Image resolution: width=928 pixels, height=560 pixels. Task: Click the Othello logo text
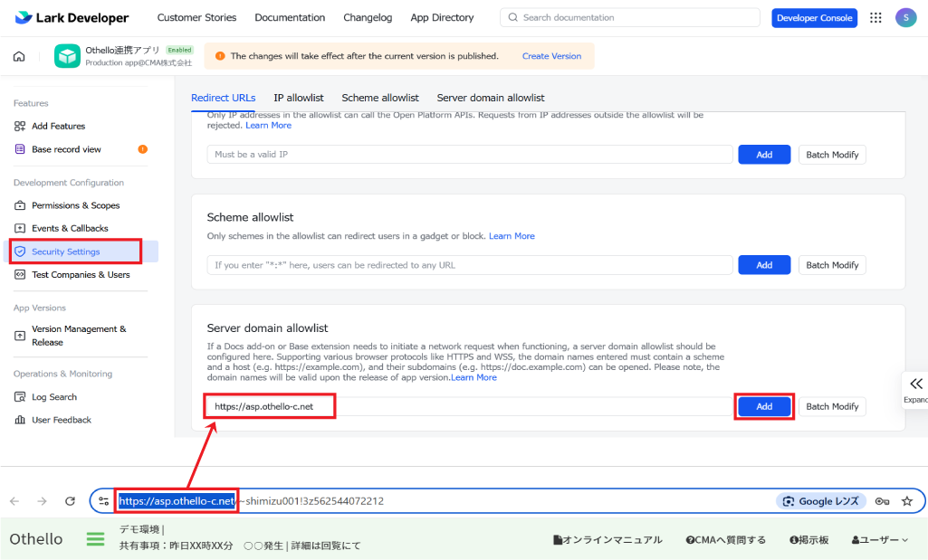(36, 538)
